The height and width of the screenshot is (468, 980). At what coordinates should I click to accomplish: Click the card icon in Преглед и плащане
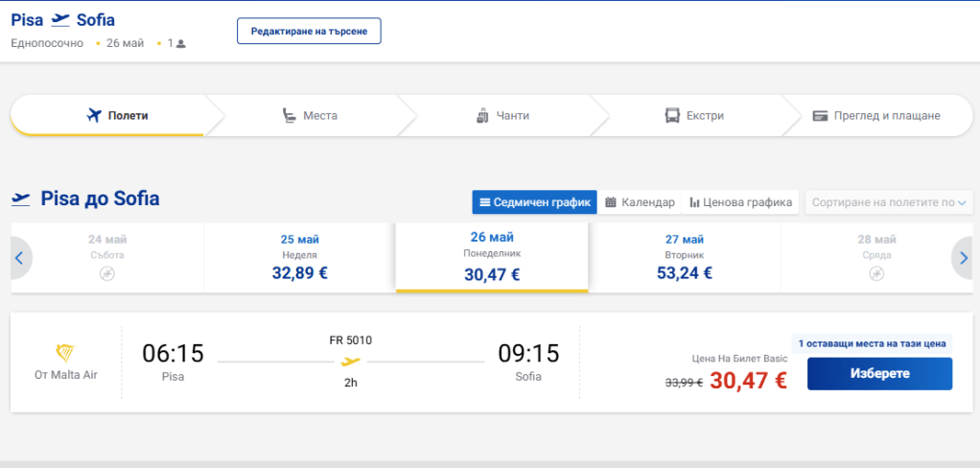820,116
